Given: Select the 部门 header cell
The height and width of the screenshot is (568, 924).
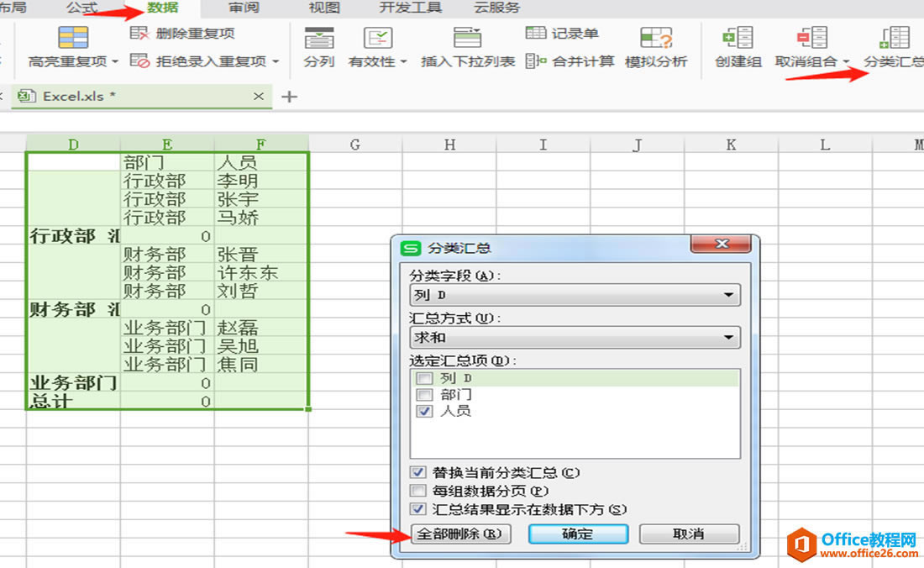Looking at the screenshot, I should click(167, 162).
